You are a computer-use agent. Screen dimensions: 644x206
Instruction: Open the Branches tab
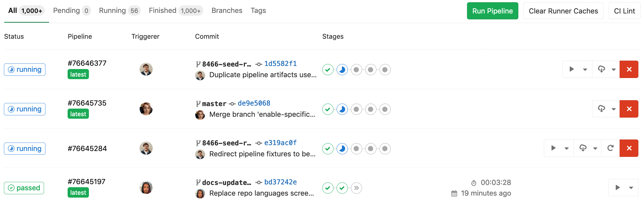pyautogui.click(x=227, y=10)
